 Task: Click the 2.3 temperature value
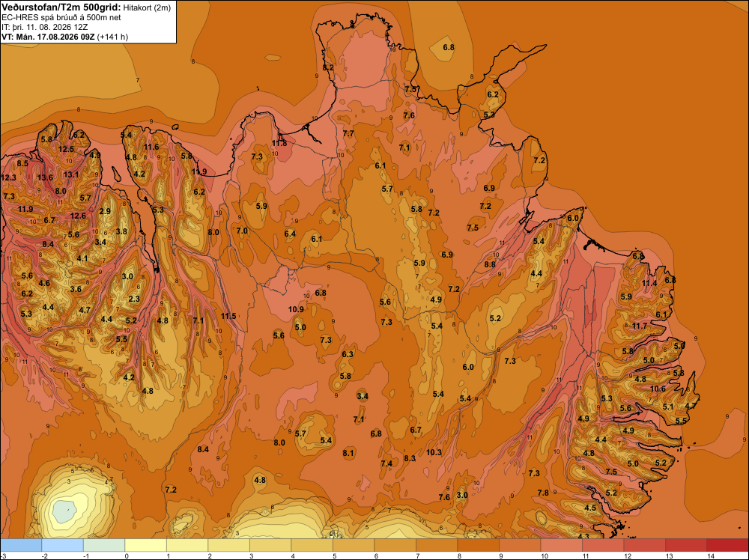click(x=134, y=299)
